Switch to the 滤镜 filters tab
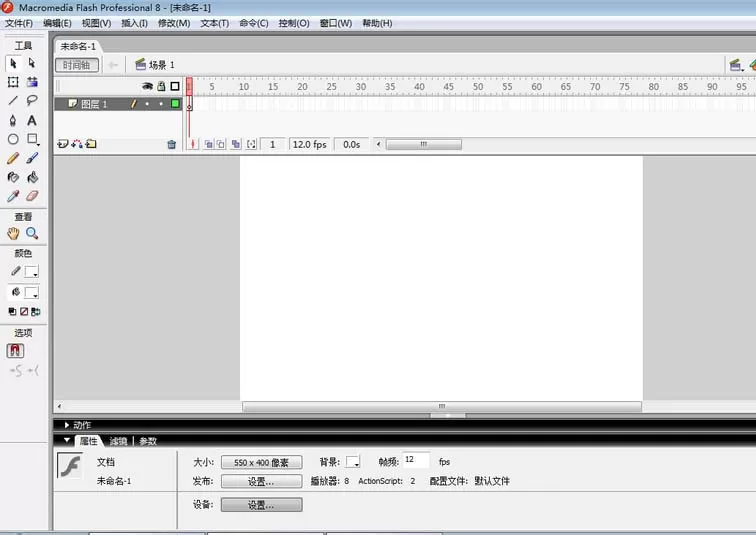This screenshot has width=756, height=535. click(x=118, y=441)
